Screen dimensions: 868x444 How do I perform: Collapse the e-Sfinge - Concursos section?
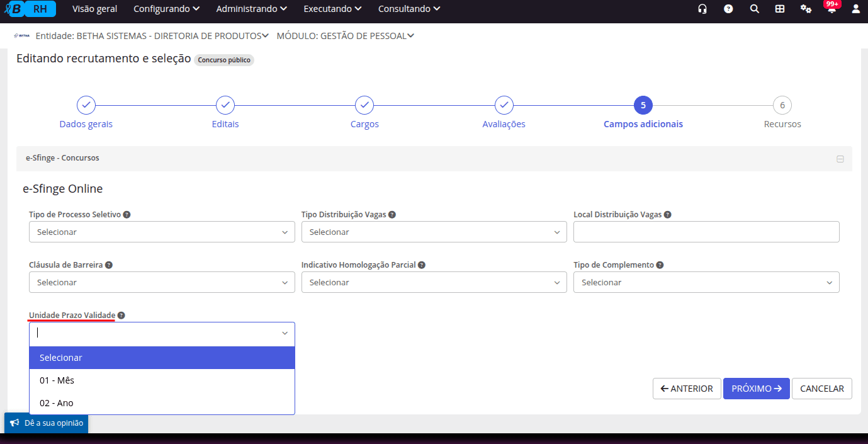tap(840, 159)
